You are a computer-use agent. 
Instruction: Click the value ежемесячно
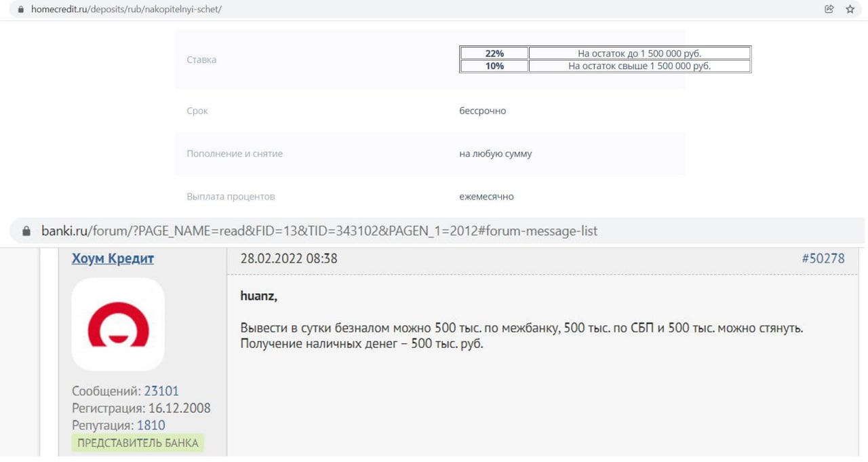pyautogui.click(x=486, y=197)
